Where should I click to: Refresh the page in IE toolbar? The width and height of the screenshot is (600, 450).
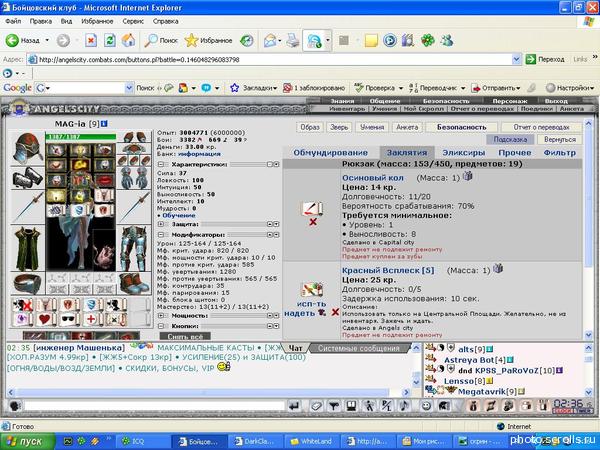(110, 40)
